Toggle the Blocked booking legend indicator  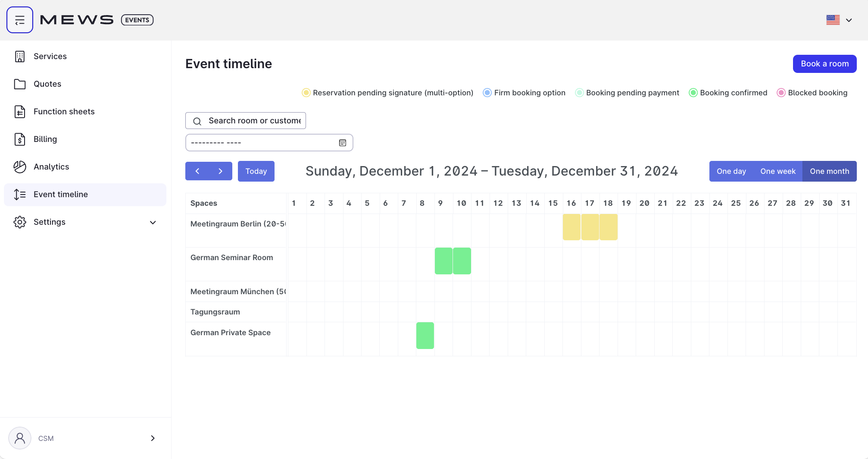tap(781, 92)
